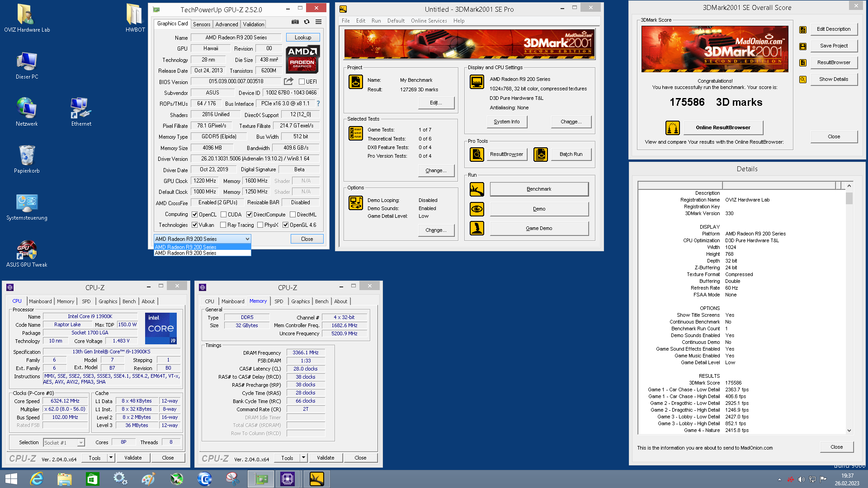Open Tools dropdown arrow in Memory tab window
The image size is (868, 488).
coord(303,458)
